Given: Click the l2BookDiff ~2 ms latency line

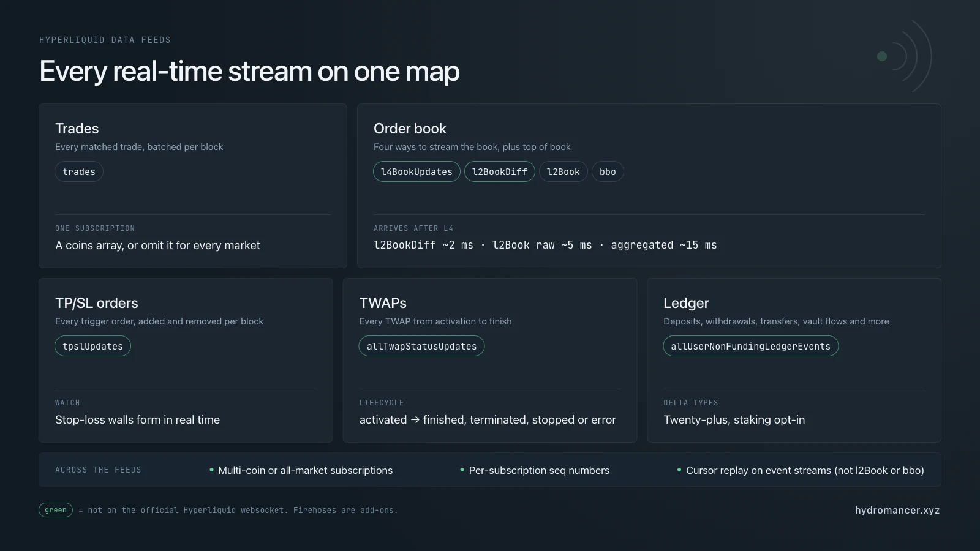Looking at the screenshot, I should click(x=545, y=245).
